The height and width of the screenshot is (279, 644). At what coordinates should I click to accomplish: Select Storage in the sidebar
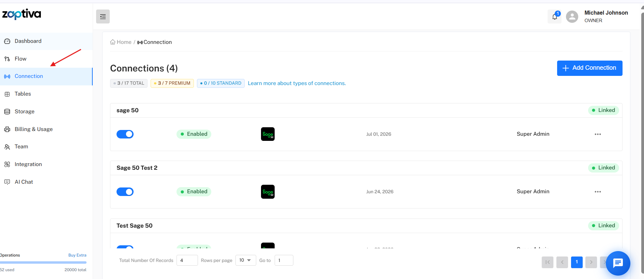click(46, 112)
